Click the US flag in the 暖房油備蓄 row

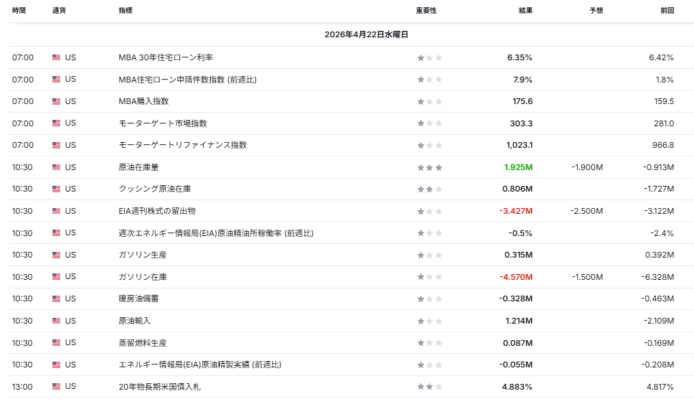click(x=56, y=299)
